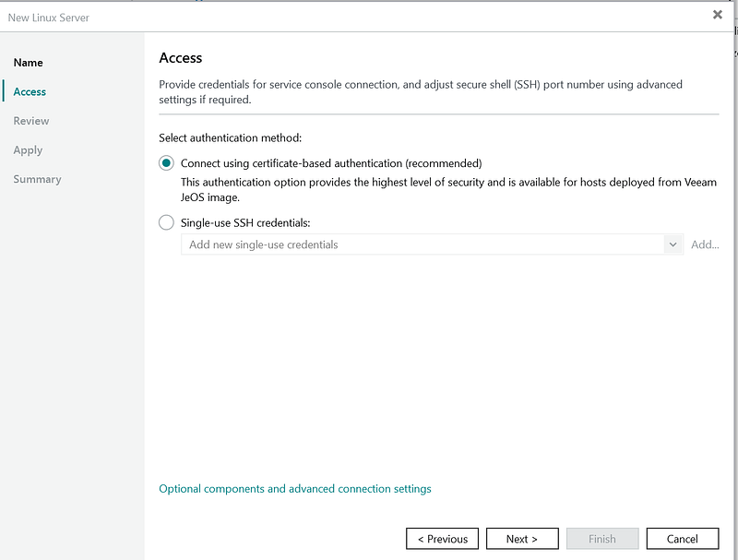Image resolution: width=738 pixels, height=560 pixels.
Task: Select certificate-based authentication radio button
Action: coord(166,163)
